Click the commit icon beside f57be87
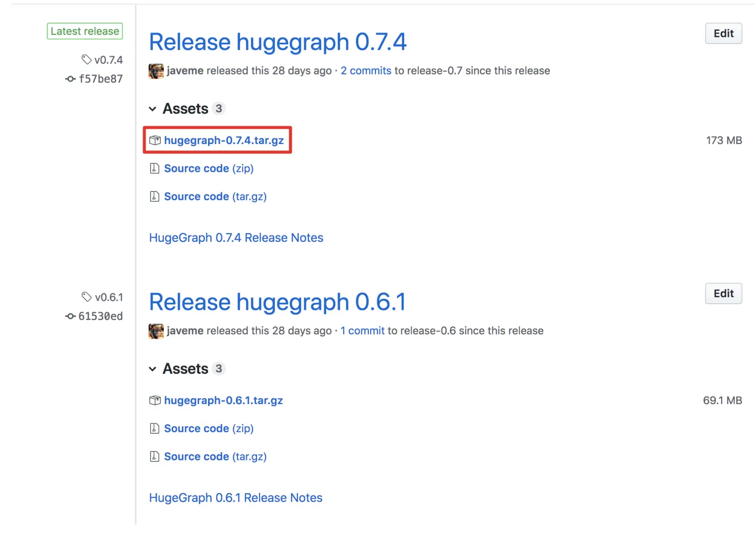Image resolution: width=756 pixels, height=533 pixels. click(x=71, y=79)
